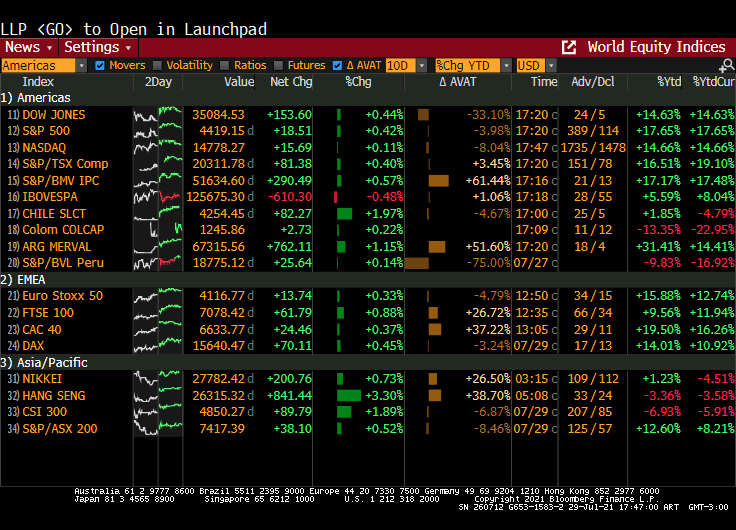The image size is (736, 530).
Task: Enable the Volatility checkbox
Action: pyautogui.click(x=157, y=65)
